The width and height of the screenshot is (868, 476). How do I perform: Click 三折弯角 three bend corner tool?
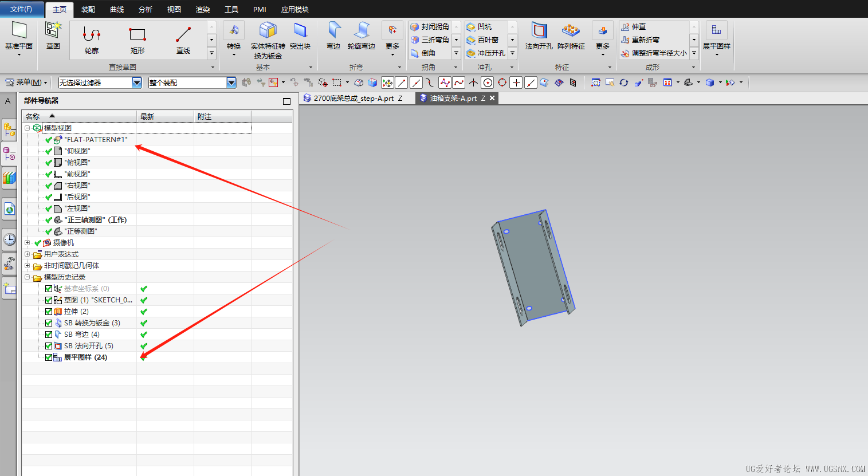click(430, 40)
